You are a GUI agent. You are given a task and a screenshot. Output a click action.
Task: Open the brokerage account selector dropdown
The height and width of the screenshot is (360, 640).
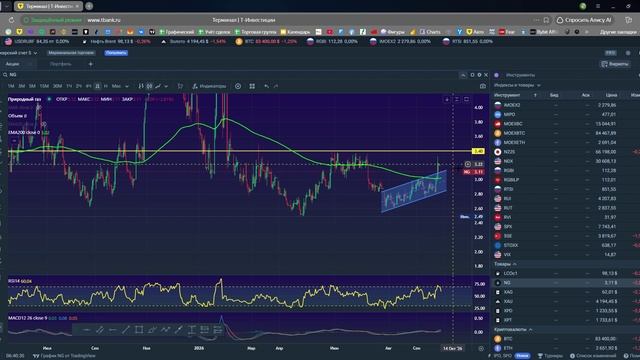18,53
